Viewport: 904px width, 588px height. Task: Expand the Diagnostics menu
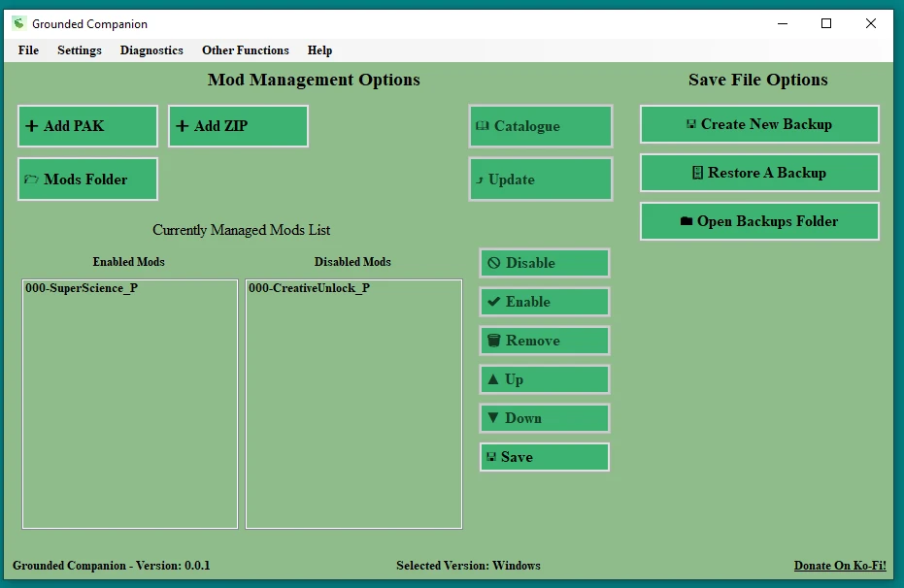[151, 50]
